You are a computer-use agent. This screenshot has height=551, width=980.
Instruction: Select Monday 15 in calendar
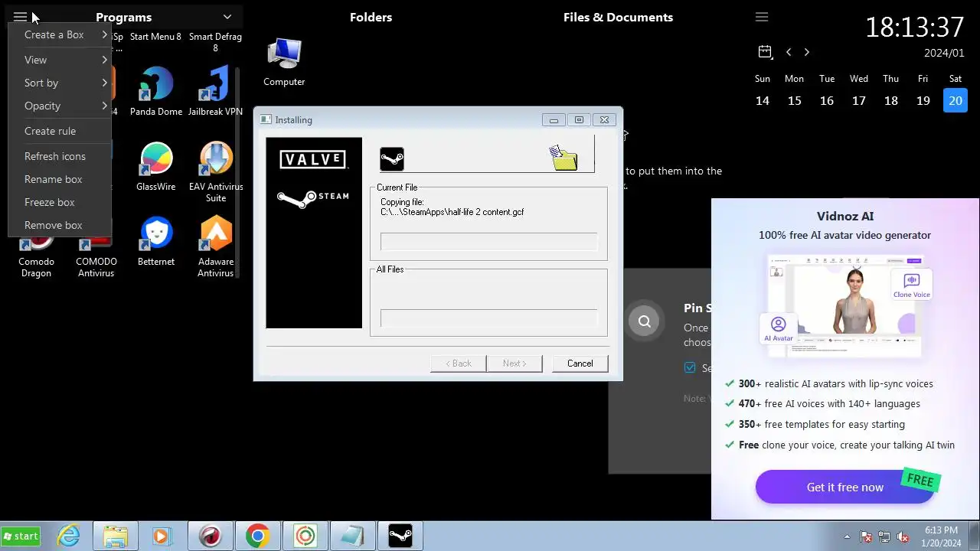click(795, 100)
